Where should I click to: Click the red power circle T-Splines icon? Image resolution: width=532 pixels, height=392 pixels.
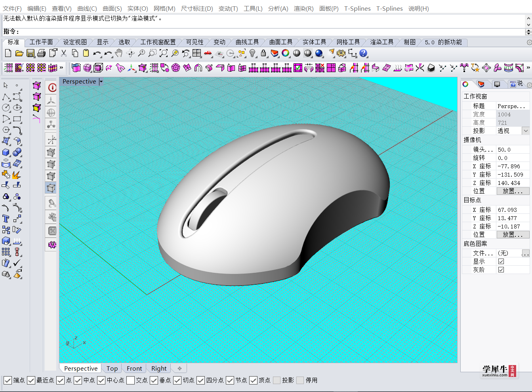tap(52, 88)
